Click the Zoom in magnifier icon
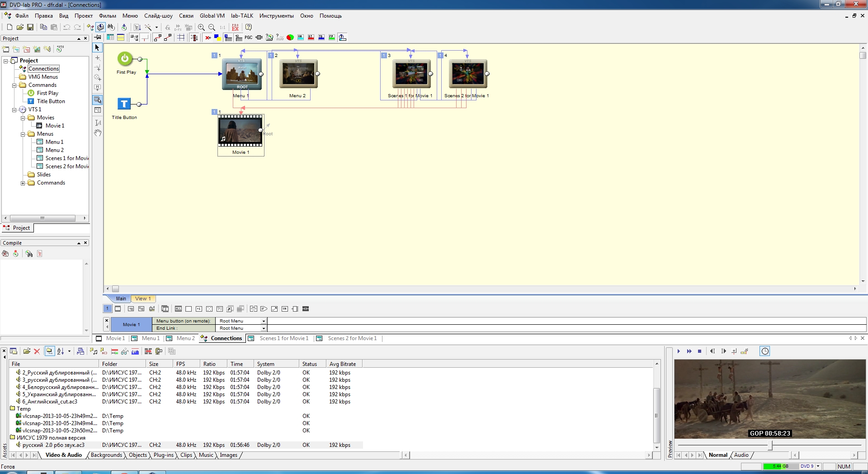The height and width of the screenshot is (474, 868). click(202, 27)
